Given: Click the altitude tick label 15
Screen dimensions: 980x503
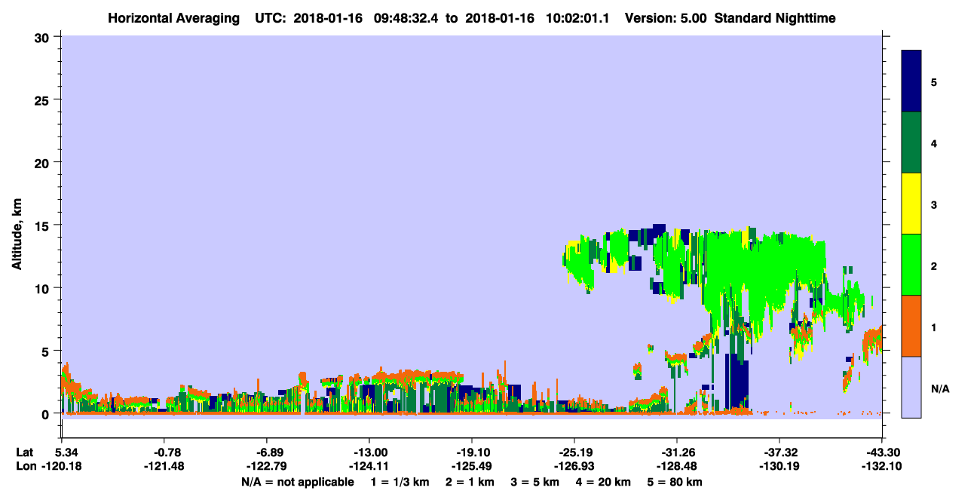Looking at the screenshot, I should 44,225.
